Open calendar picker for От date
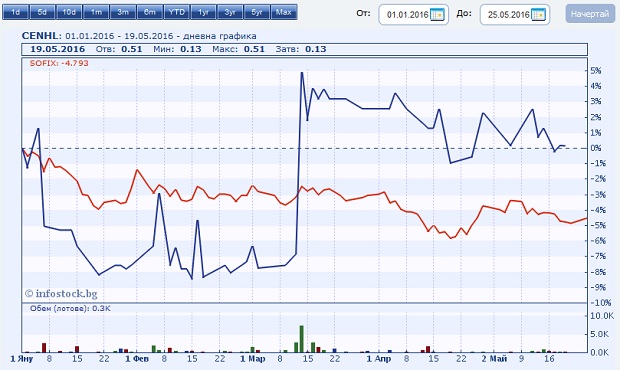This screenshot has height=370, width=620. 437,15
